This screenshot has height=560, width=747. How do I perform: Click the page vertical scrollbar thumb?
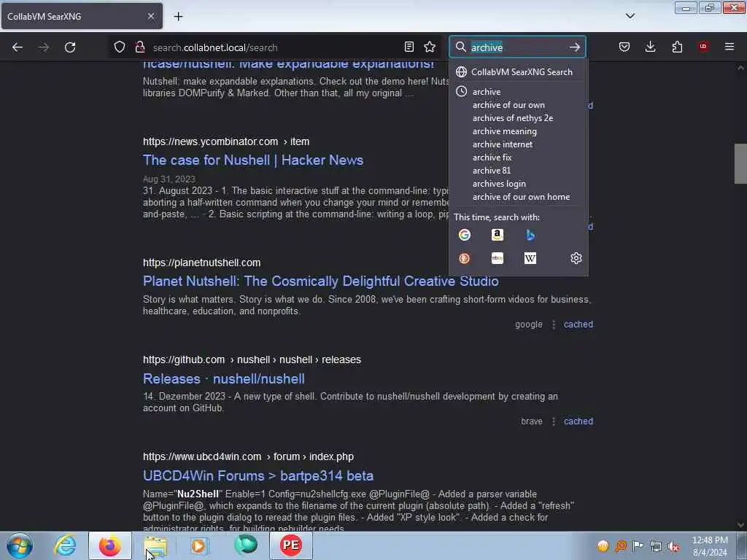[x=740, y=163]
